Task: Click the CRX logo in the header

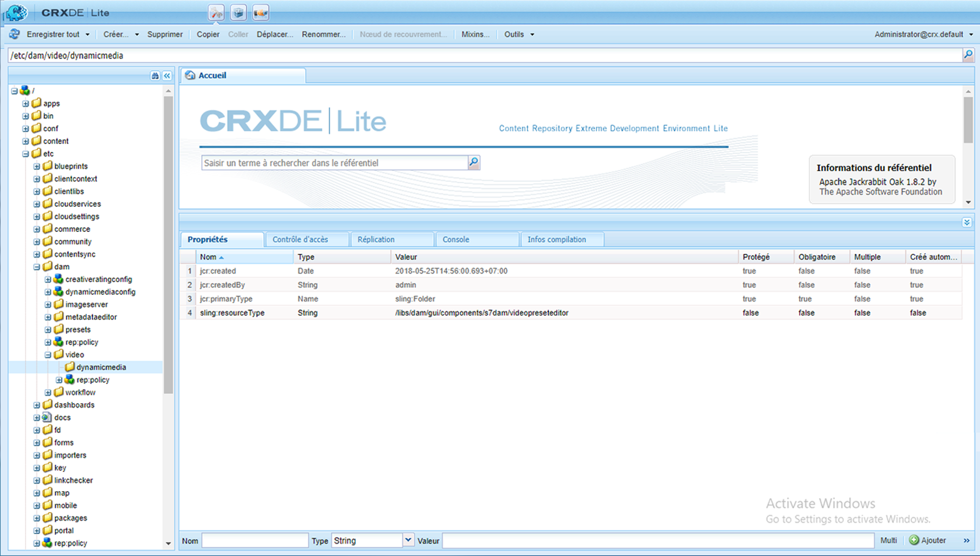Action: [16, 12]
